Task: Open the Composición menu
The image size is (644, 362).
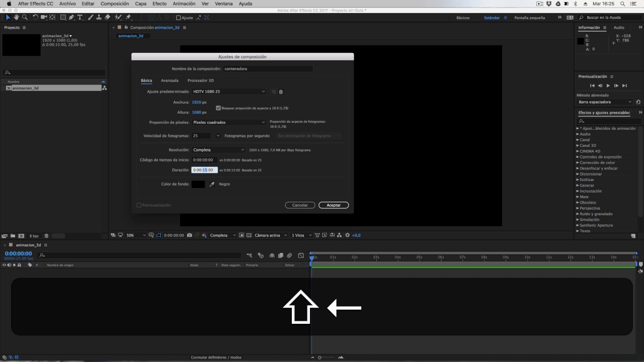Action: pyautogui.click(x=115, y=4)
